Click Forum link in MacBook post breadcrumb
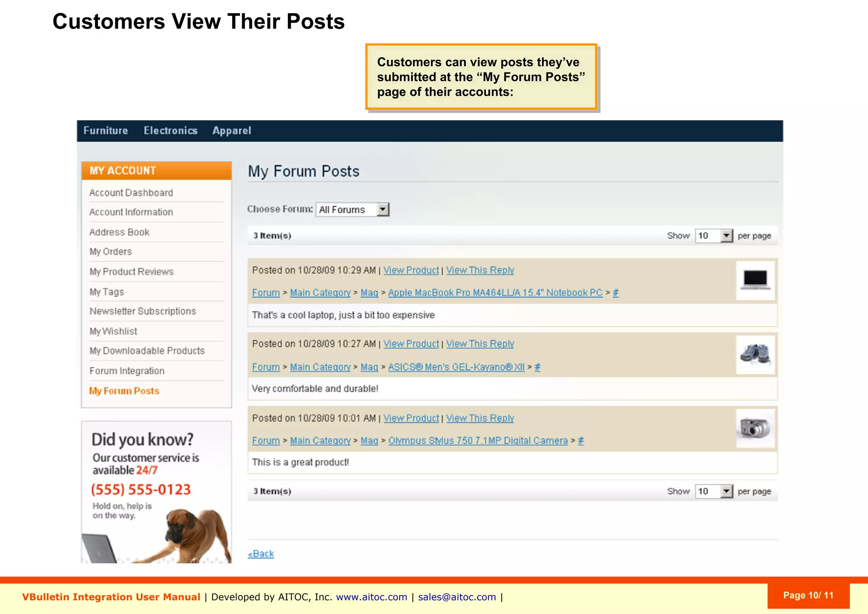Image resolution: width=868 pixels, height=614 pixels. click(x=266, y=293)
